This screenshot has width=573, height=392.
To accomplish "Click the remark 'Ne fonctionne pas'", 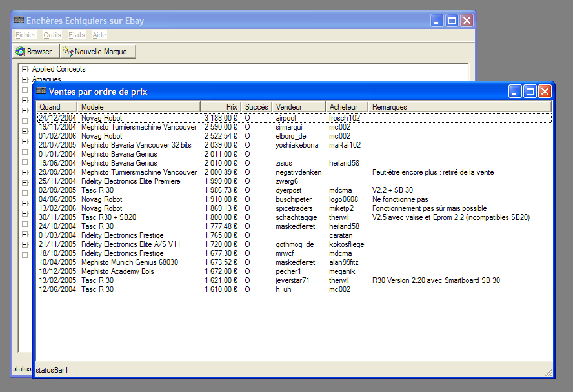I will 400,199.
